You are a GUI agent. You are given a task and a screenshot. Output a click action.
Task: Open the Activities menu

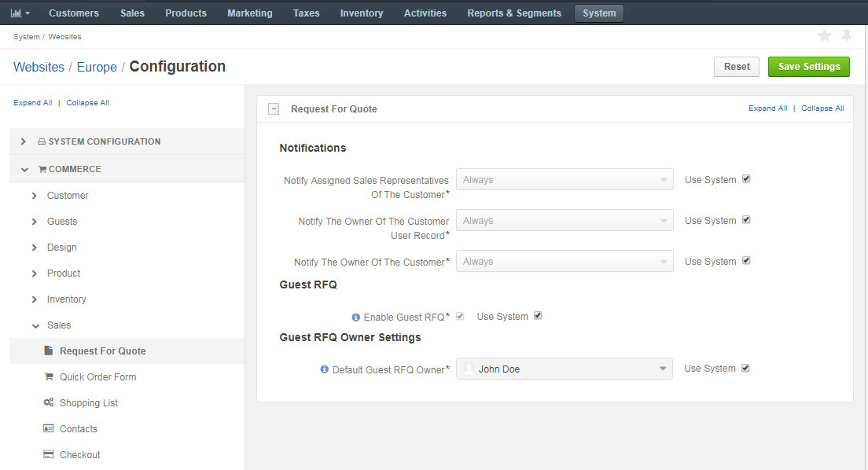(425, 13)
